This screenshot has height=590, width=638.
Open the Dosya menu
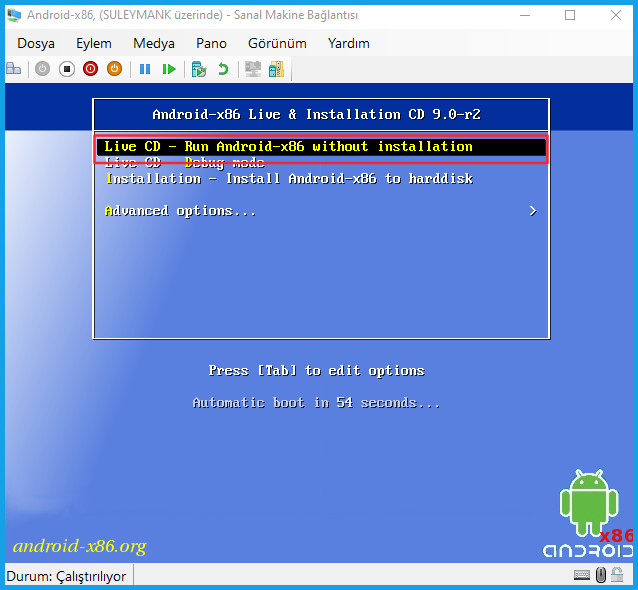click(36, 43)
